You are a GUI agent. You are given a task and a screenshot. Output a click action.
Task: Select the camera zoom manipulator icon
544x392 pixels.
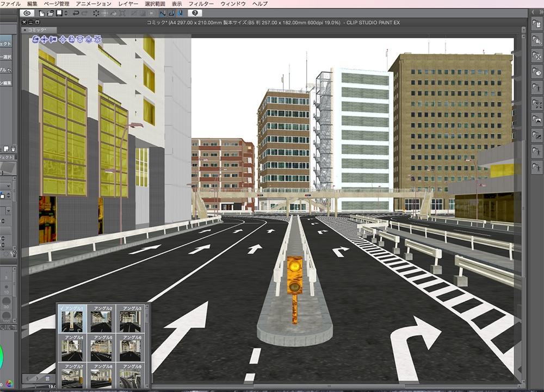point(53,40)
